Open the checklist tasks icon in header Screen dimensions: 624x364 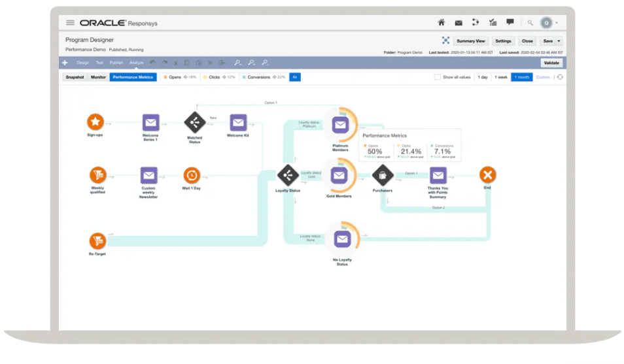(x=493, y=23)
